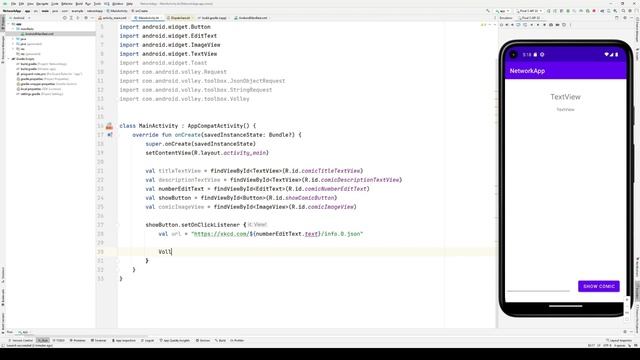Click collapse all icon in project pane

(x=78, y=18)
